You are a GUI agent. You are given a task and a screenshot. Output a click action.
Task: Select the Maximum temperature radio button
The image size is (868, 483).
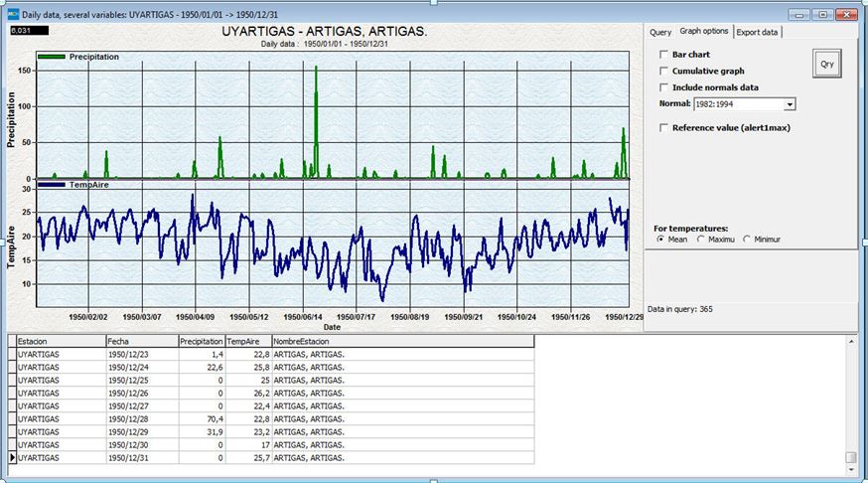coord(701,240)
